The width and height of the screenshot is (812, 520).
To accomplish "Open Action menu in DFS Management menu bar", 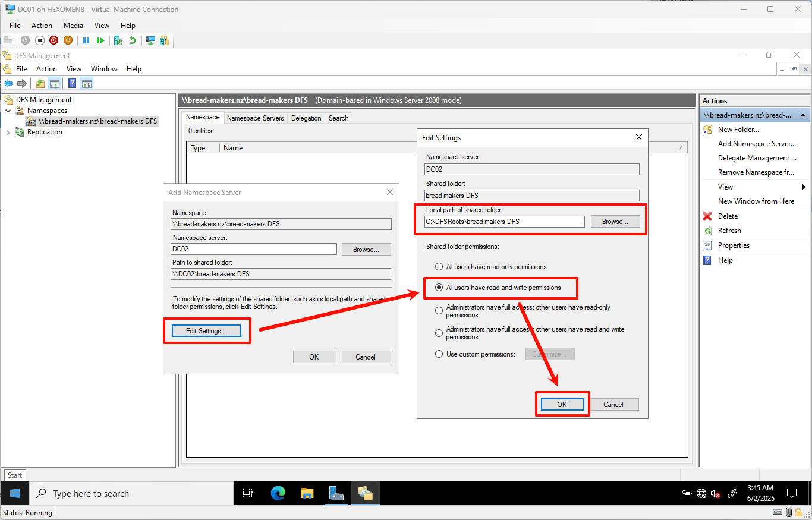I will click(x=47, y=69).
